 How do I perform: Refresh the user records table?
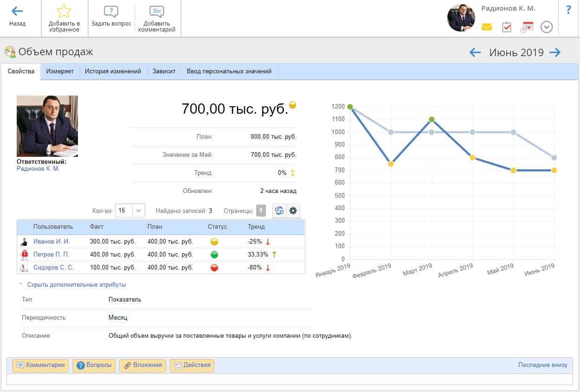pyautogui.click(x=279, y=211)
